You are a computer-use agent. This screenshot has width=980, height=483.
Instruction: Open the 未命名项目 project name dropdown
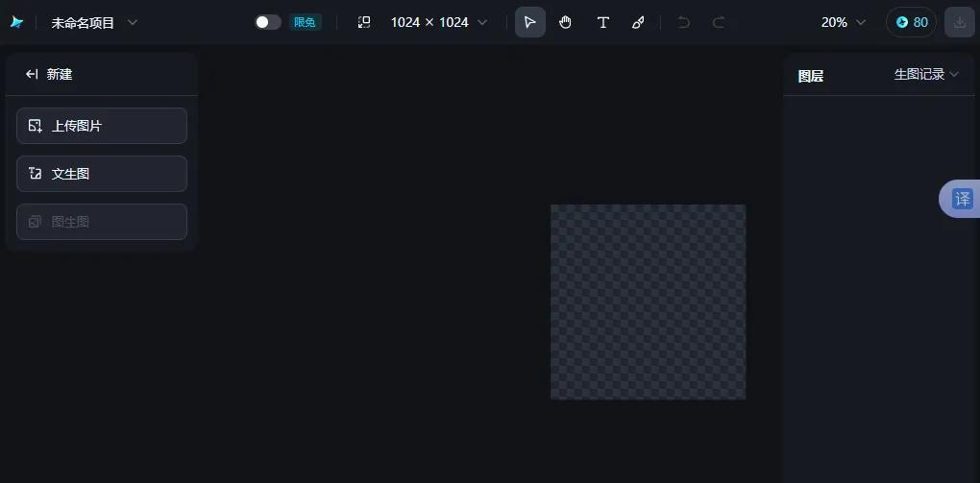(x=94, y=23)
